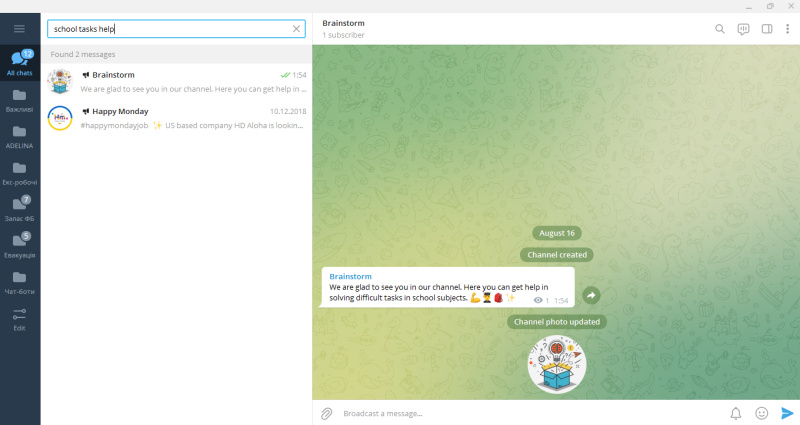This screenshot has height=425, width=800.
Task: Open the Brainstorm search result
Action: [177, 82]
